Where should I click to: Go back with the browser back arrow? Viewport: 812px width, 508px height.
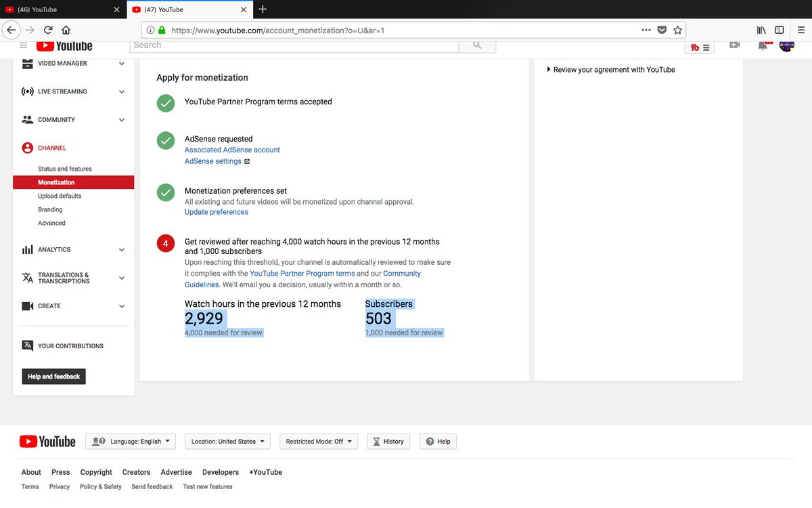click(11, 30)
